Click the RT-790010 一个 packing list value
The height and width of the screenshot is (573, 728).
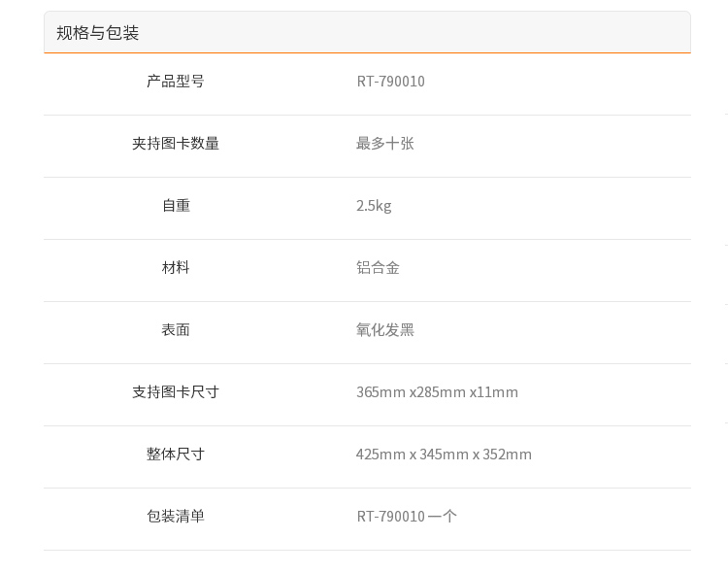[407, 517]
